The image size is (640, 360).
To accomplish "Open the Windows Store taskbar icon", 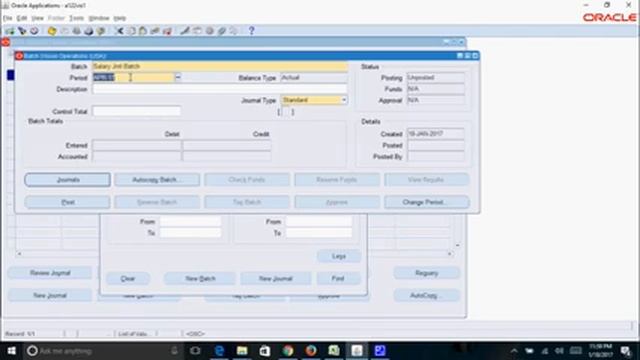I will (265, 351).
